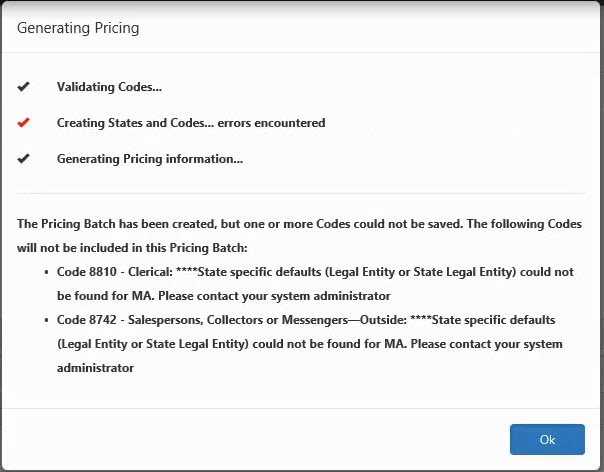Click the Ok button
The image size is (604, 472).
(x=547, y=439)
